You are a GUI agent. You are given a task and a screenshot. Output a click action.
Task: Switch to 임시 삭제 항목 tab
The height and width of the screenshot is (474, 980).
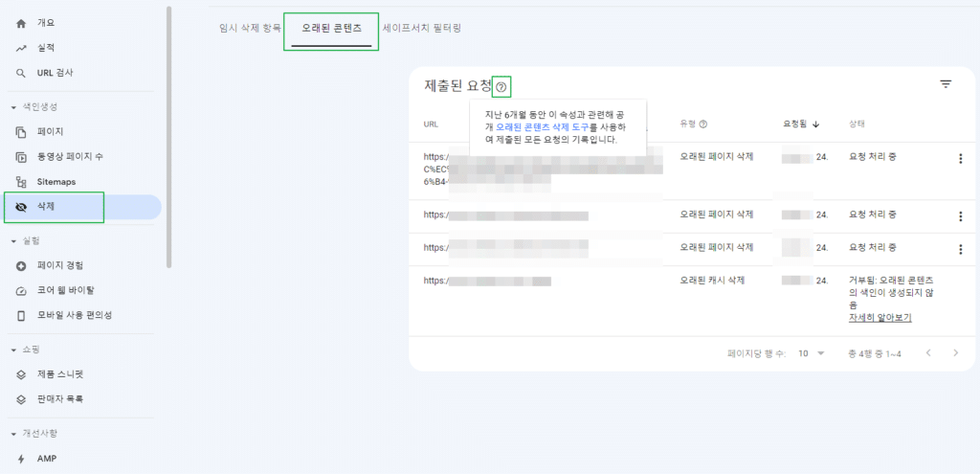coord(250,29)
